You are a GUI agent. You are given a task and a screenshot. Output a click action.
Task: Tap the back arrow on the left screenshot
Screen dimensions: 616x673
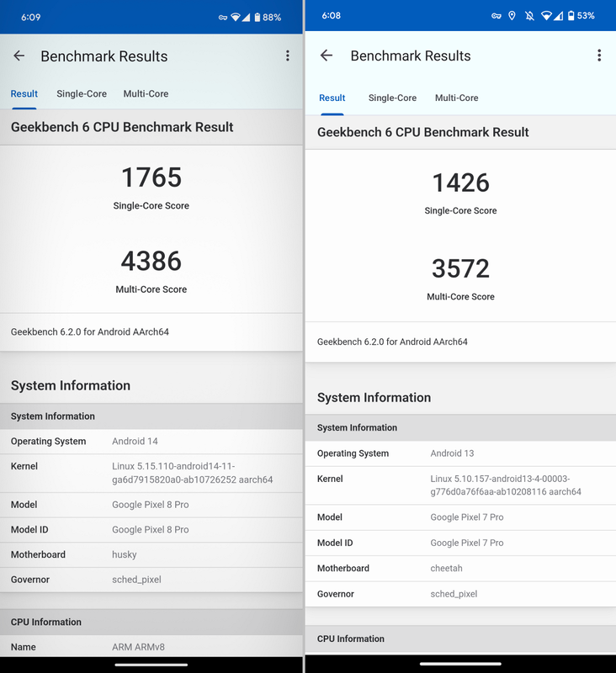[19, 56]
